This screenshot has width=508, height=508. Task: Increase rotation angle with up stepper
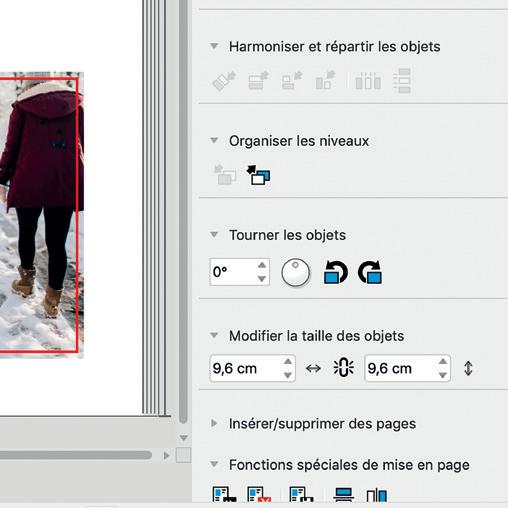tap(262, 265)
